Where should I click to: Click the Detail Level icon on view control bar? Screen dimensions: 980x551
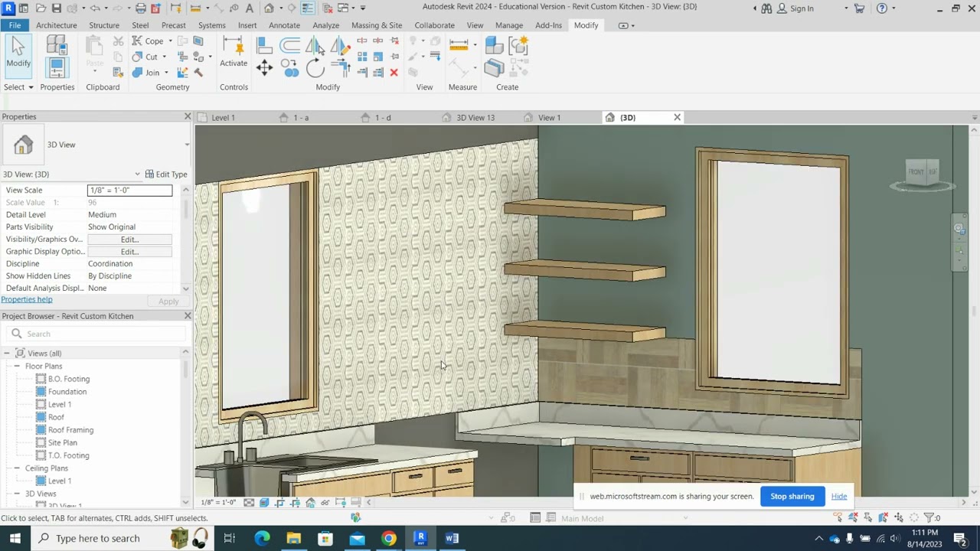[249, 503]
